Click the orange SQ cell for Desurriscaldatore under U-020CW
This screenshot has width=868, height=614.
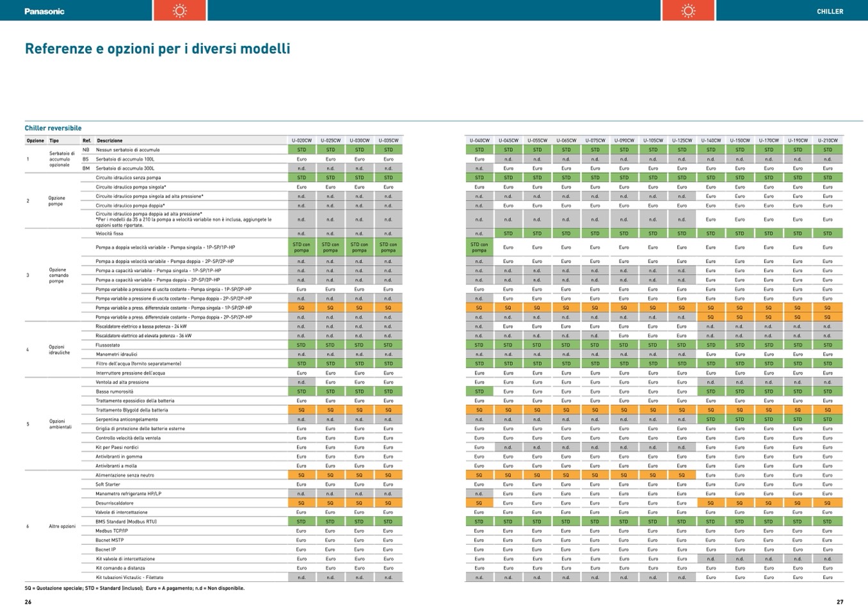301,503
